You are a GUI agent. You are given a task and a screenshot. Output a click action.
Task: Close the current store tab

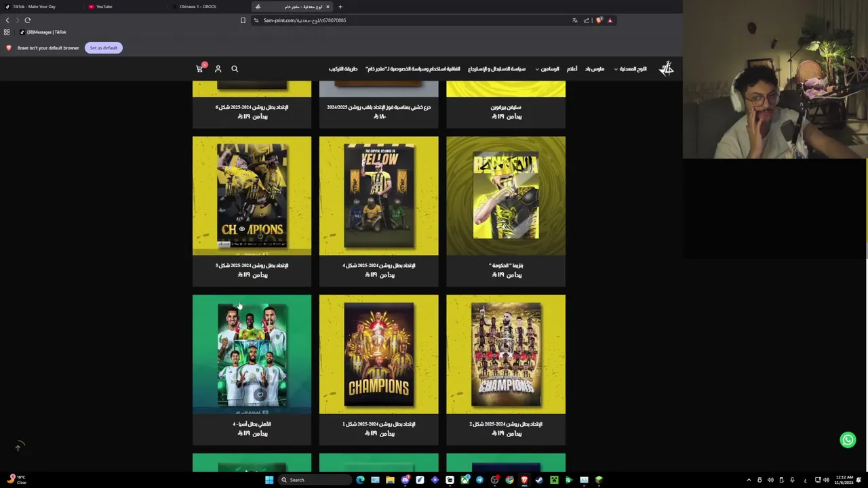click(328, 7)
